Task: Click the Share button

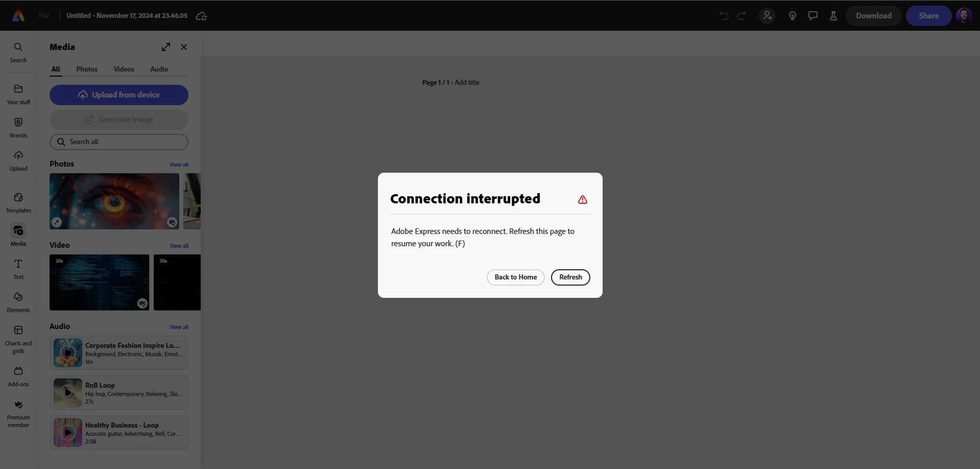Action: point(928,16)
